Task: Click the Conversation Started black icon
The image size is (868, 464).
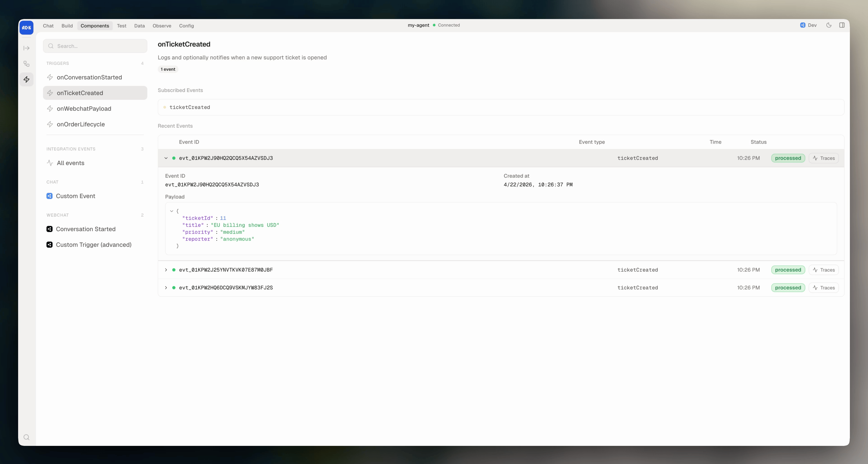Action: click(x=50, y=229)
